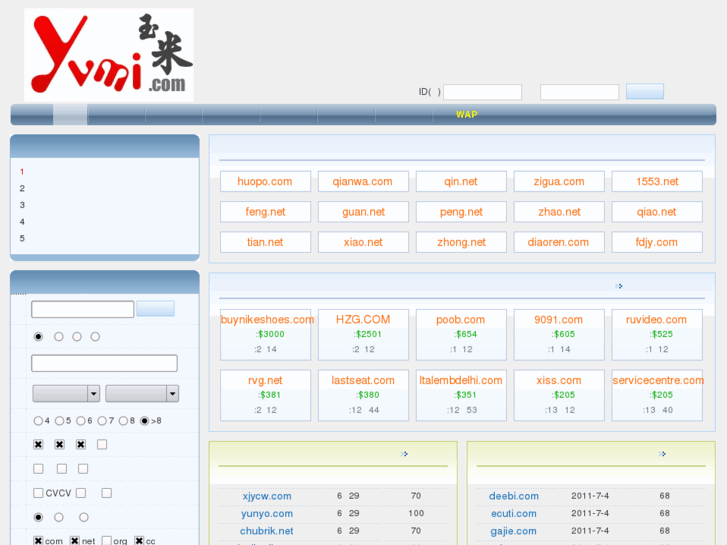Select the 4 characters radio button

[x=38, y=421]
